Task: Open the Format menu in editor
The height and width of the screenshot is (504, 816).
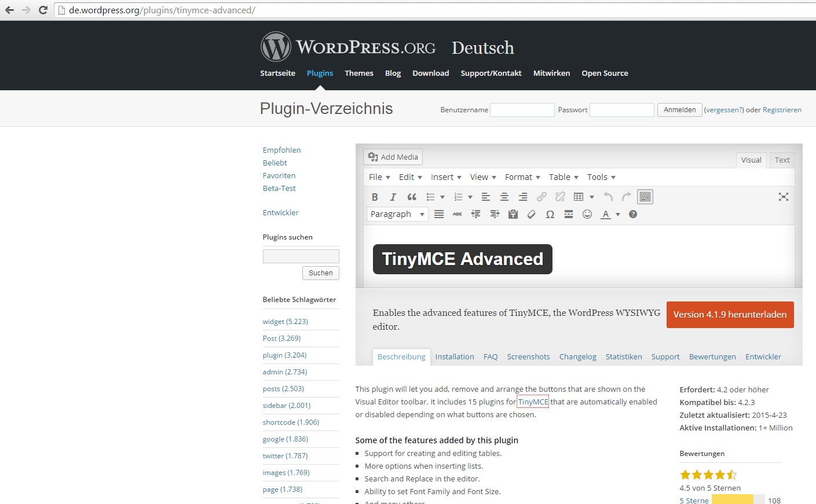Action: point(522,177)
